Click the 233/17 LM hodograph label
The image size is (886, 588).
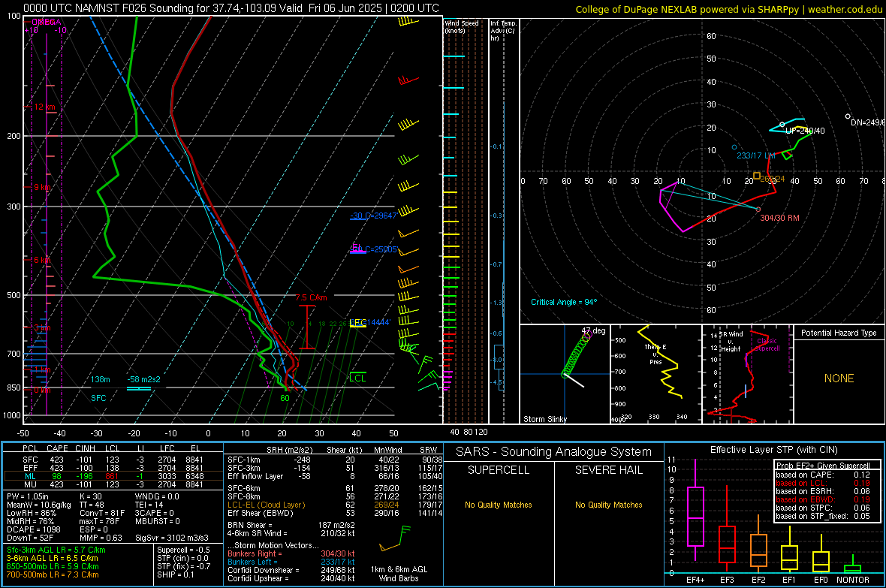point(755,155)
